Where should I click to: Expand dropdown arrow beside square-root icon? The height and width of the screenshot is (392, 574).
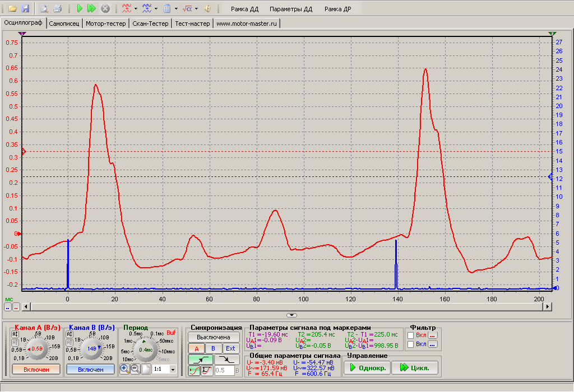(196, 8)
